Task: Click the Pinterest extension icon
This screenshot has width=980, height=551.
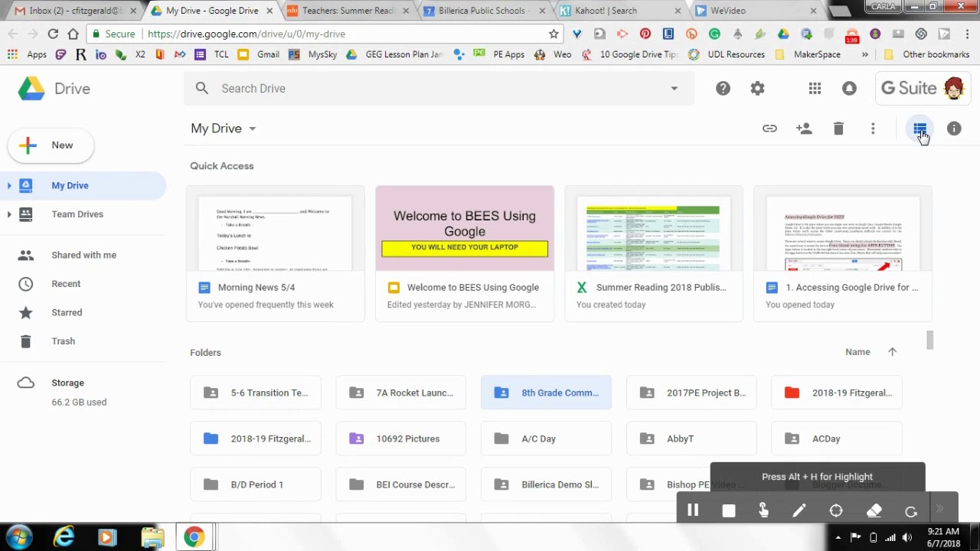Action: click(x=645, y=34)
